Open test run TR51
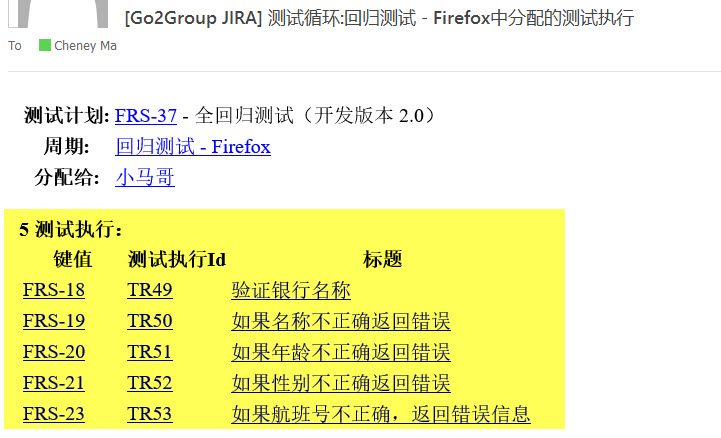Image resolution: width=721 pixels, height=438 pixels. [x=150, y=352]
